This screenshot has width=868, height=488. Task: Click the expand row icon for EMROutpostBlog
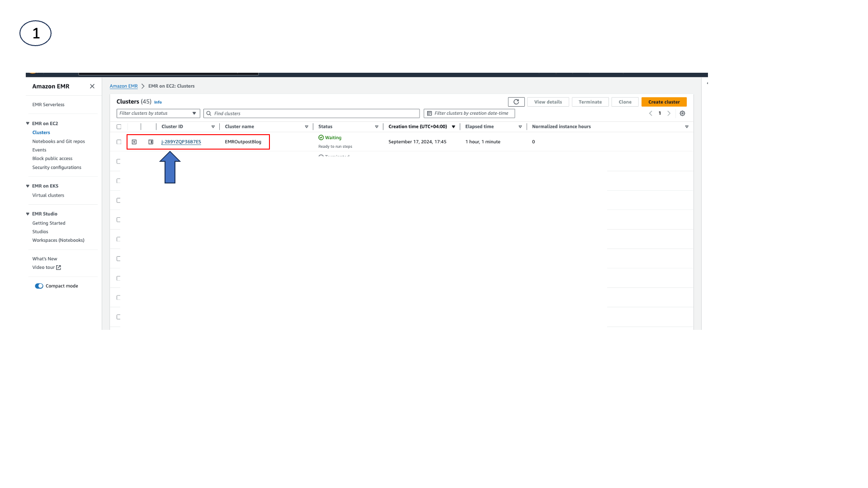click(x=134, y=142)
